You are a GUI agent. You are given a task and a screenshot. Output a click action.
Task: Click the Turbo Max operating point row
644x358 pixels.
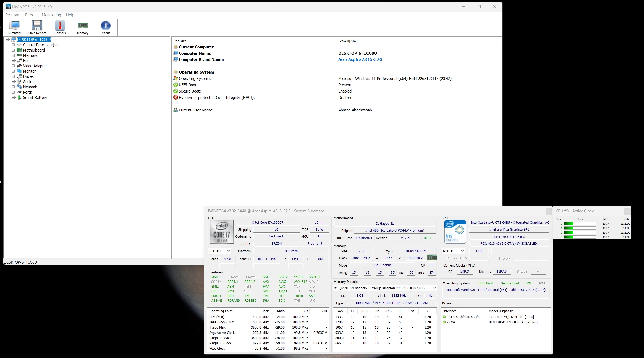pos(268,328)
